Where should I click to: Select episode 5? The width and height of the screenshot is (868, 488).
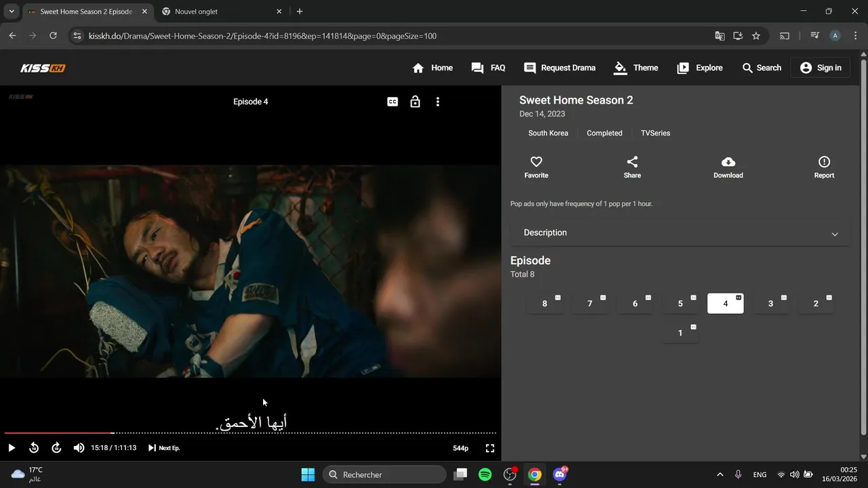[x=680, y=304]
